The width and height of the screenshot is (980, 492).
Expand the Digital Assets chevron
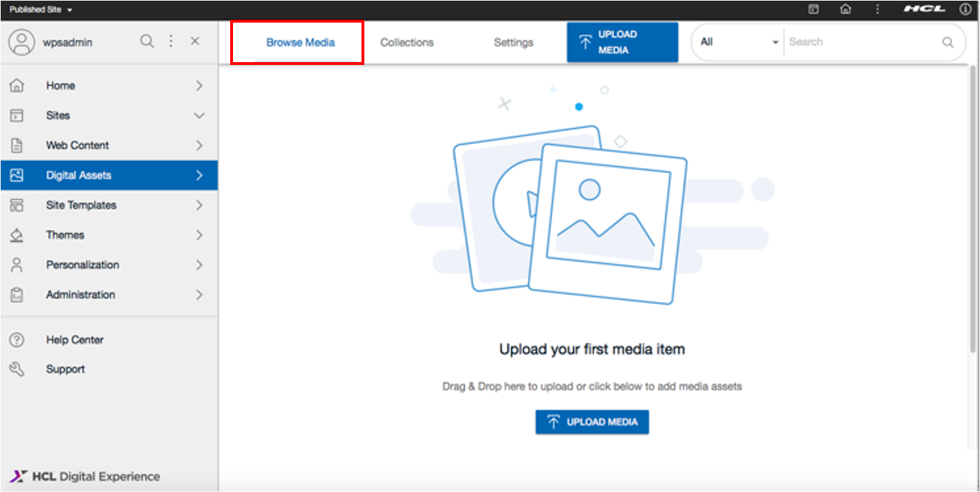pos(199,175)
